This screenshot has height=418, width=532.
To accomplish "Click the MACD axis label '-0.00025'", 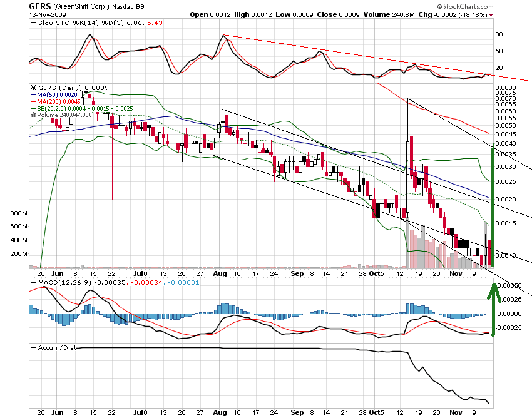I will 509,327.
